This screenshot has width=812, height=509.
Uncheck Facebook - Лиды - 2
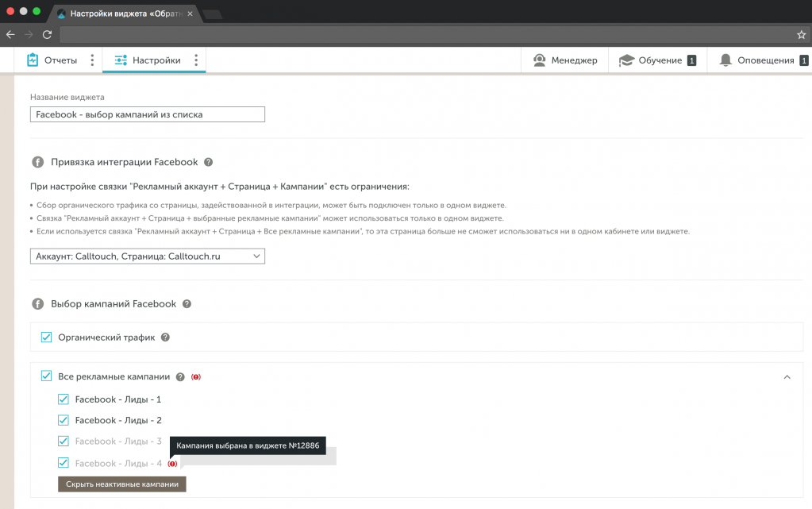coord(63,420)
